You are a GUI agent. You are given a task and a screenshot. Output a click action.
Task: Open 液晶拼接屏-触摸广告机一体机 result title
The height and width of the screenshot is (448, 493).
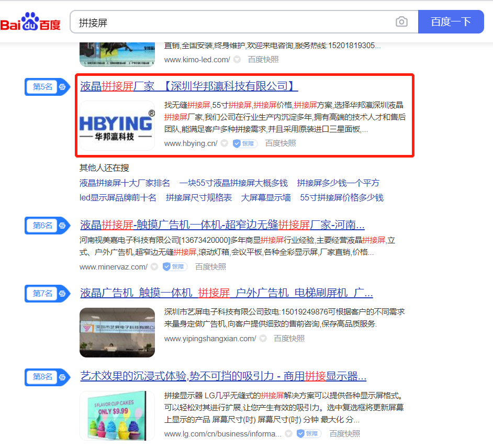222,225
